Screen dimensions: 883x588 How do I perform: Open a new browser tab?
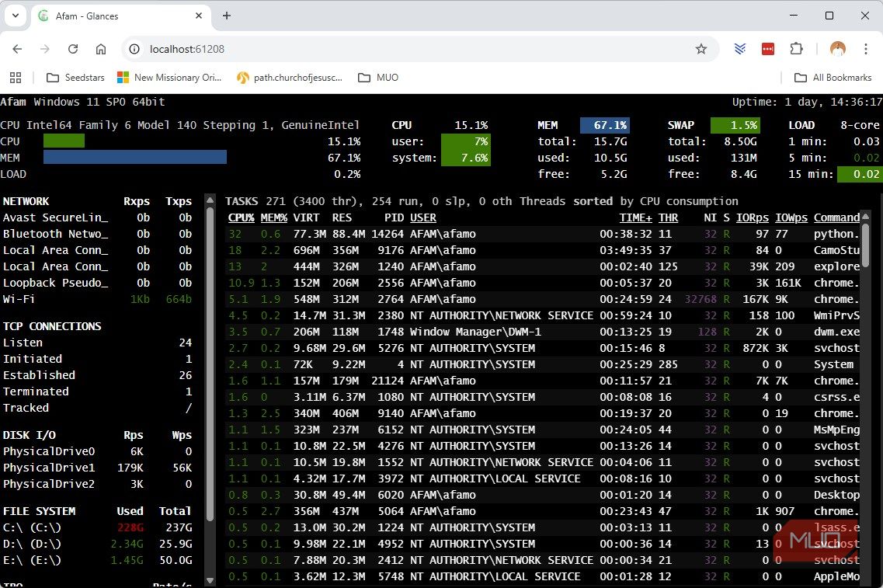(x=227, y=16)
